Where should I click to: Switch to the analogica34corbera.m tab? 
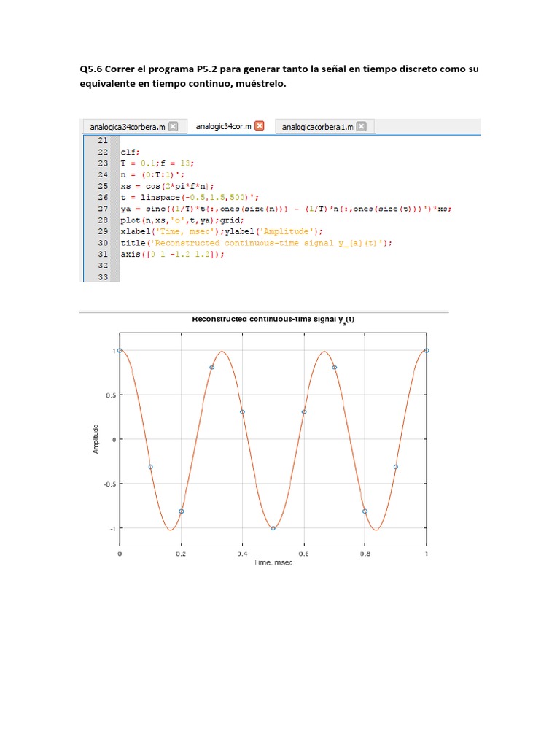pyautogui.click(x=128, y=126)
